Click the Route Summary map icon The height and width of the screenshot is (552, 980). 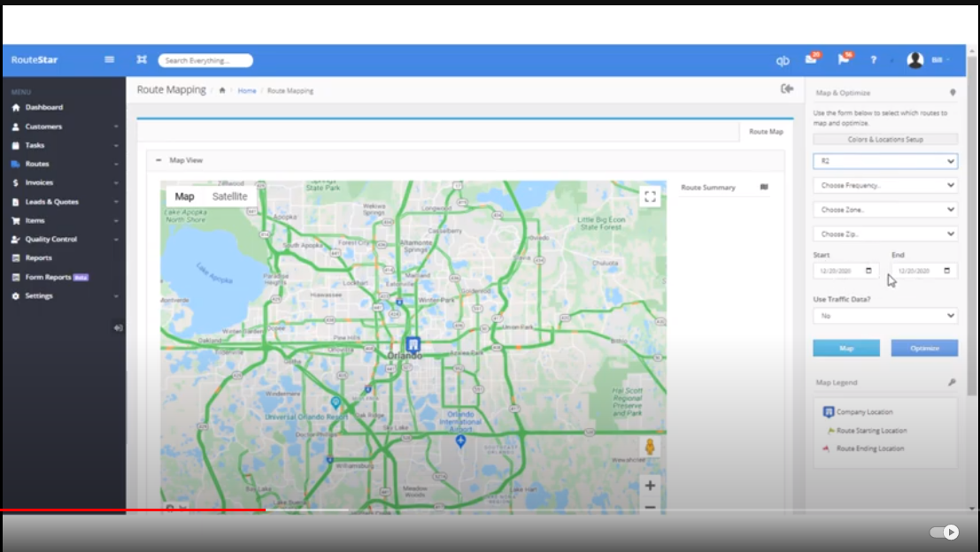coord(765,187)
